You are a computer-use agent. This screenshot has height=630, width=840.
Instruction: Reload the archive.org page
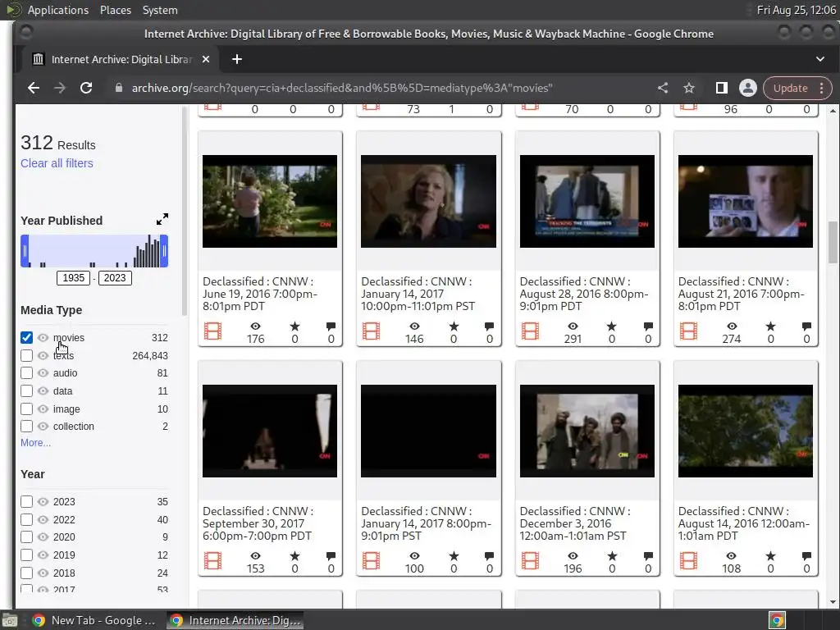tap(85, 88)
